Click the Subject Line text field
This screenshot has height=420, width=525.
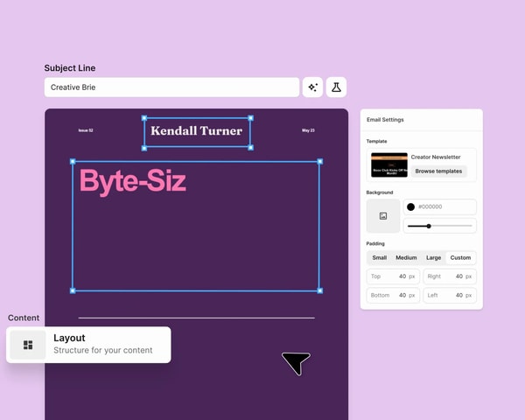(171, 87)
